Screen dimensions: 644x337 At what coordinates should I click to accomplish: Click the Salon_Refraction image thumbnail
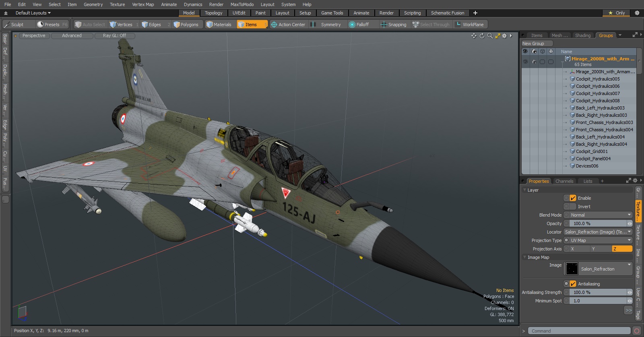[x=572, y=269]
